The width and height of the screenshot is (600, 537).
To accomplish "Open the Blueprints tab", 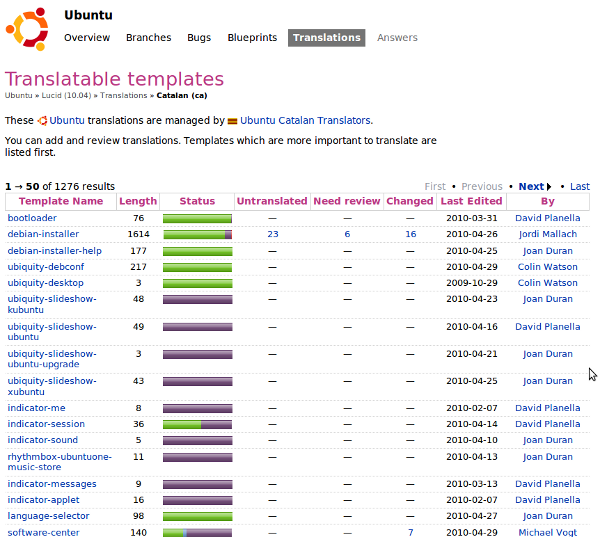I will click(x=252, y=38).
